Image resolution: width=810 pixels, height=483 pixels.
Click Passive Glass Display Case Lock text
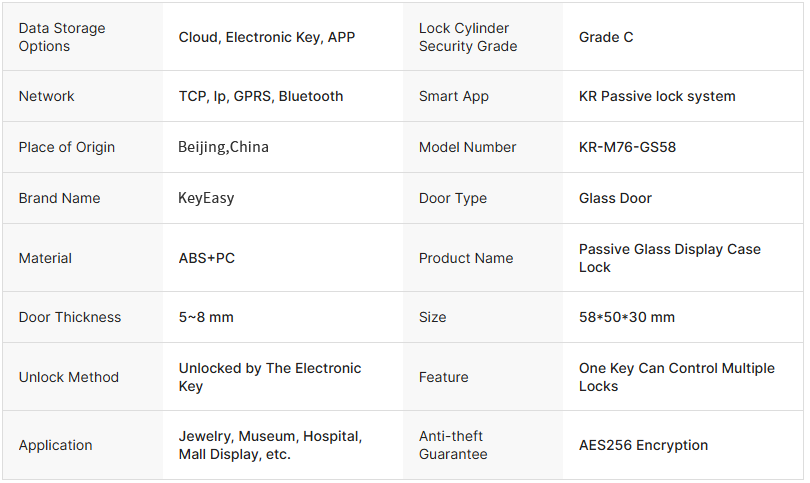[669, 258]
